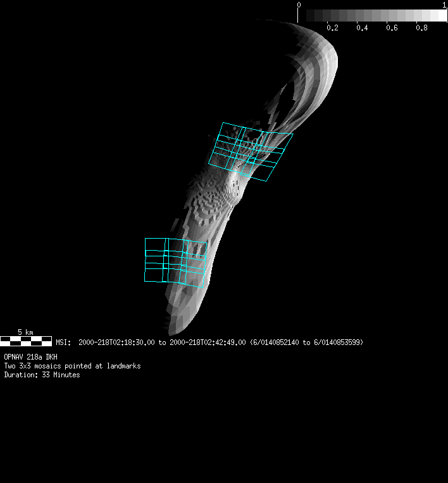Click the 0.8 tick label on the color bar
Screen dimensions: 448x483
421,28
